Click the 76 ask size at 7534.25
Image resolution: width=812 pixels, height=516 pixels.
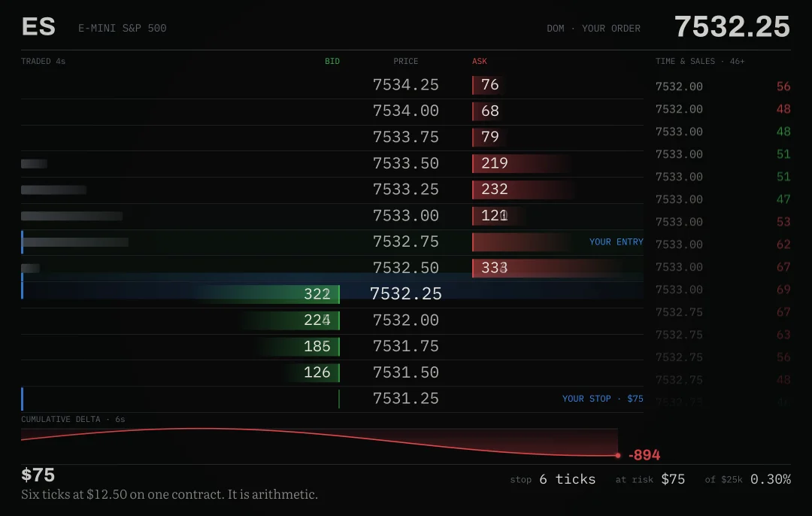(x=489, y=84)
